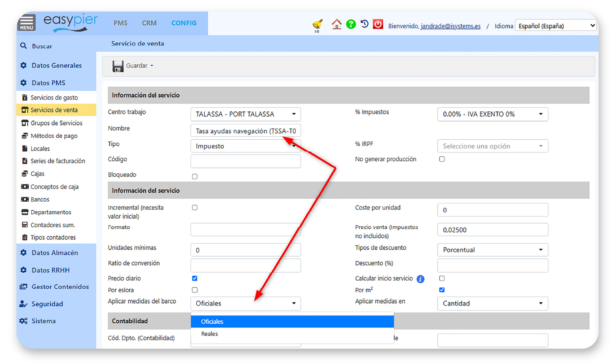
Task: Select Oficiales in the dropdown list
Action: [x=292, y=321]
